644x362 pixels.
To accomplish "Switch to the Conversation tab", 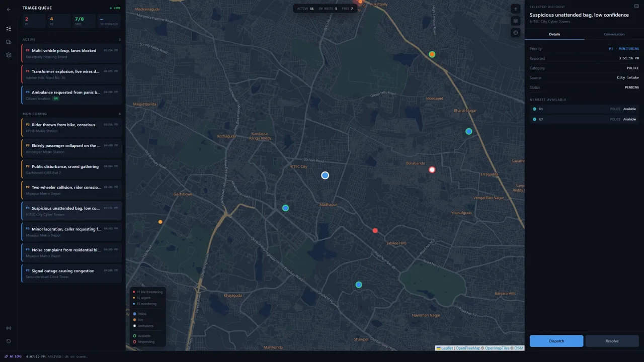I will (x=614, y=34).
